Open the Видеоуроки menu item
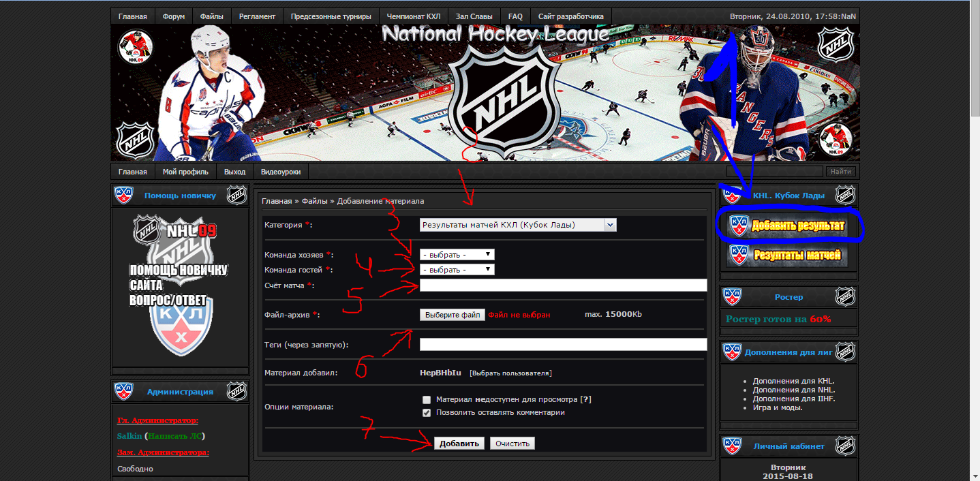980x481 pixels. click(x=280, y=172)
